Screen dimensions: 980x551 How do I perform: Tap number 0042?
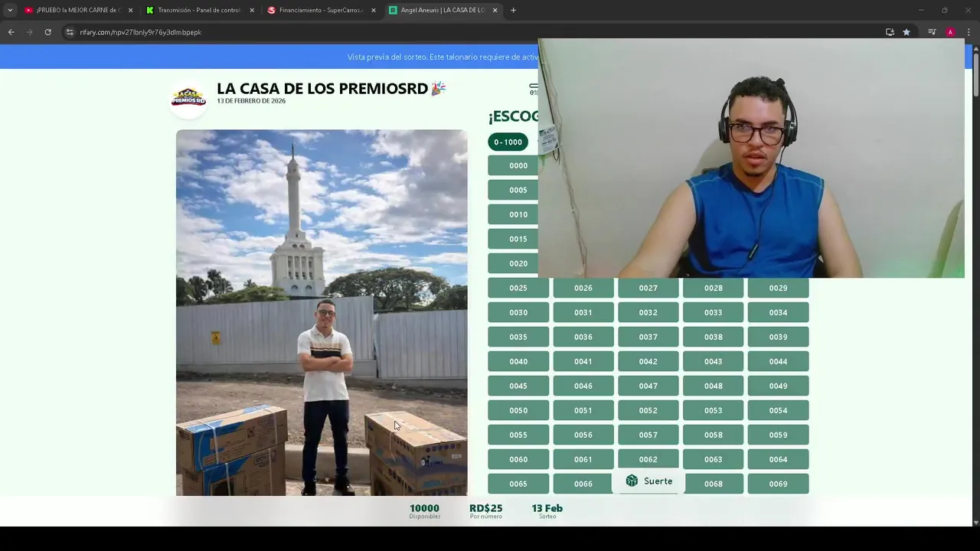tap(648, 361)
